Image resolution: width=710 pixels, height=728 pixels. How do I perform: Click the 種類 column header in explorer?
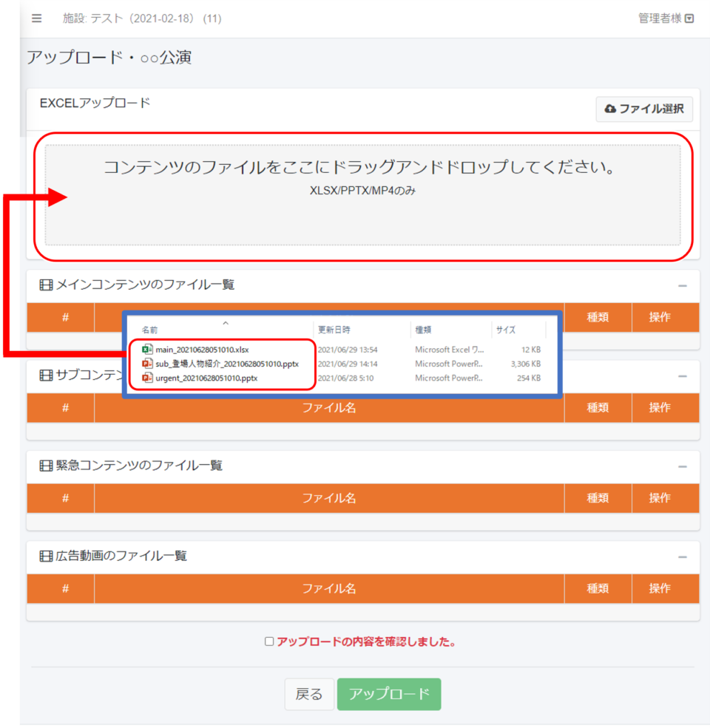424,330
